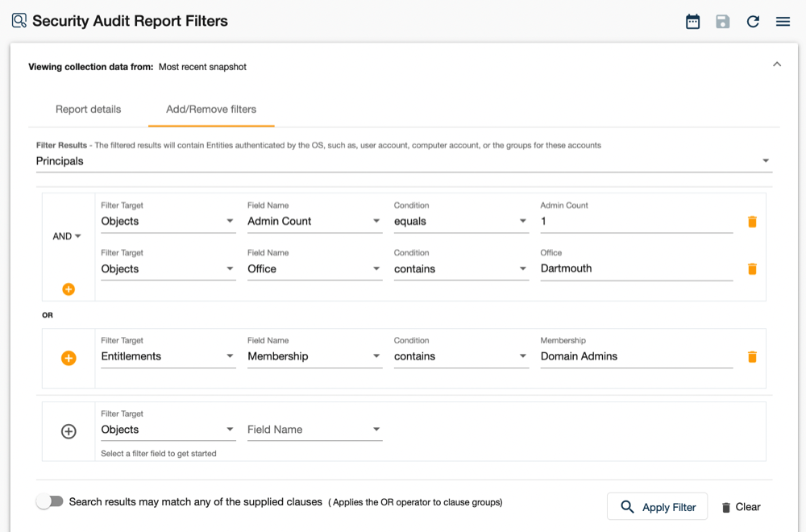Screen dimensions: 806x532
Task: Click the Clear button
Action: tap(741, 507)
